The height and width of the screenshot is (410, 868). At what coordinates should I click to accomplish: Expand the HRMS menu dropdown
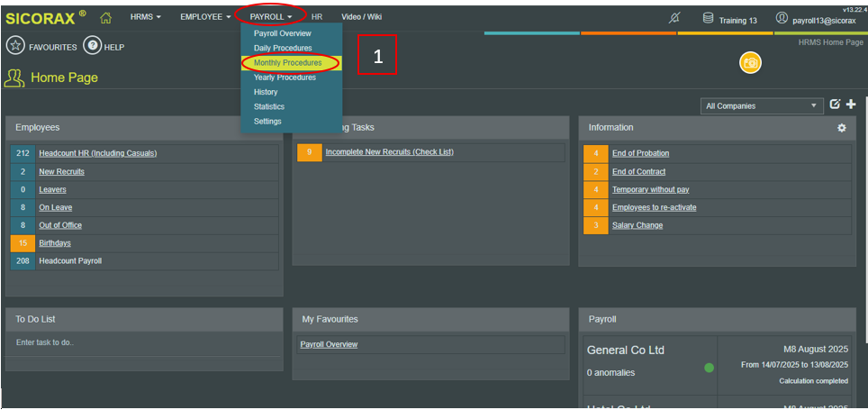click(146, 17)
